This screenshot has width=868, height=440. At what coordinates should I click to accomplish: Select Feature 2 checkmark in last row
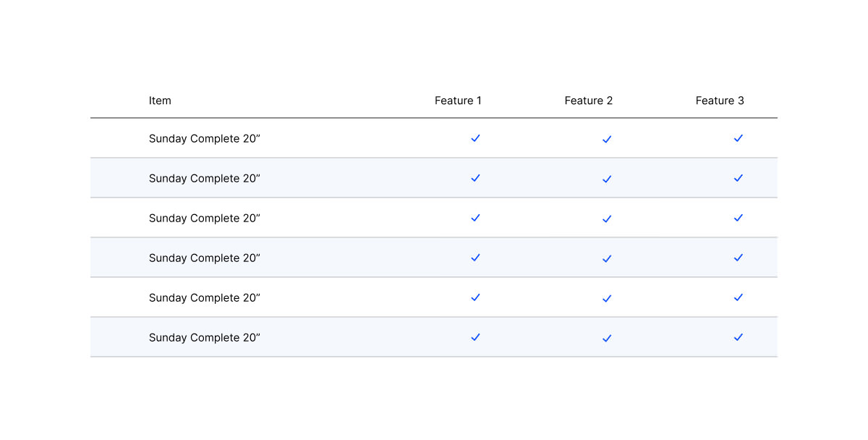[x=607, y=338]
